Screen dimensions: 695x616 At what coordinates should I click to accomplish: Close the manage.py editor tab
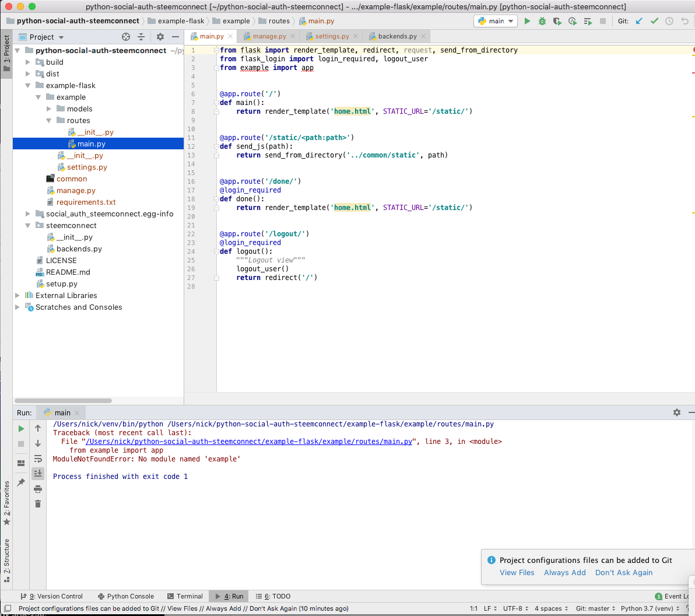293,36
